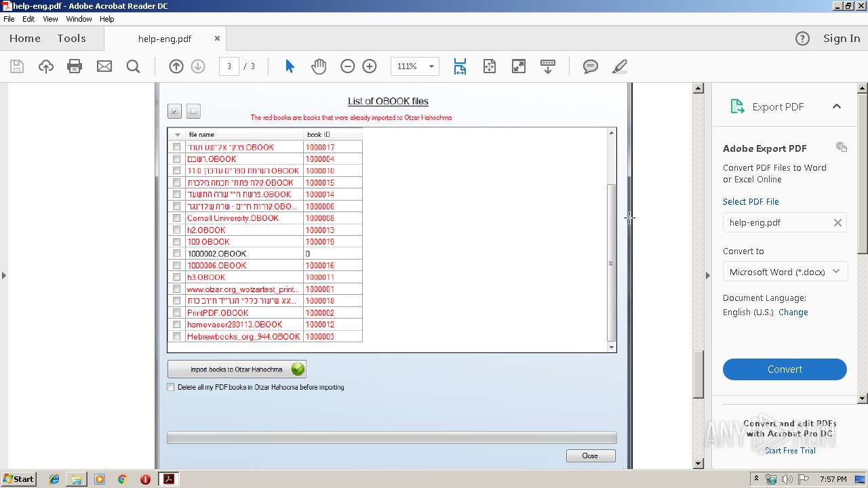
Task: Zoom out with the minus icon
Action: click(347, 66)
